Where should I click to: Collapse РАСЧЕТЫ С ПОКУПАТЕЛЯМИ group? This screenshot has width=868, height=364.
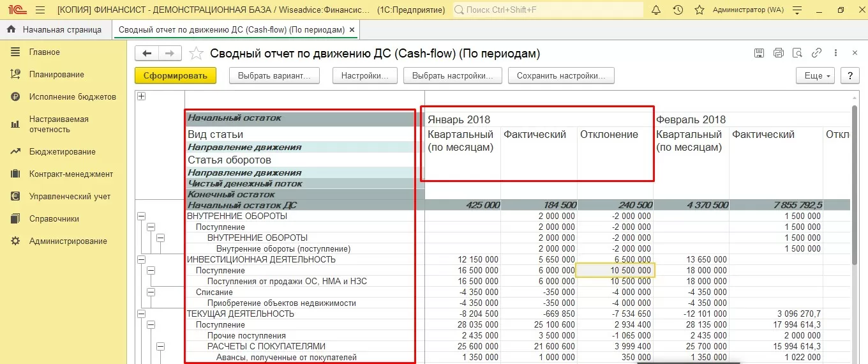(x=160, y=346)
